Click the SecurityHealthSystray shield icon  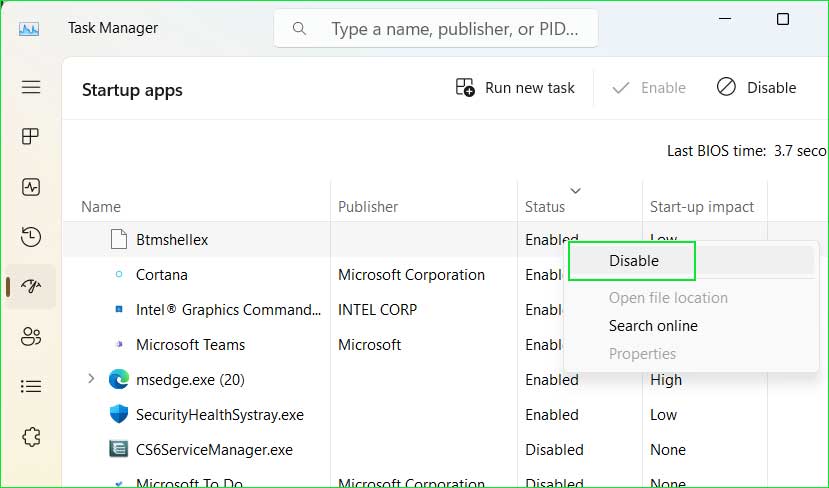point(119,414)
